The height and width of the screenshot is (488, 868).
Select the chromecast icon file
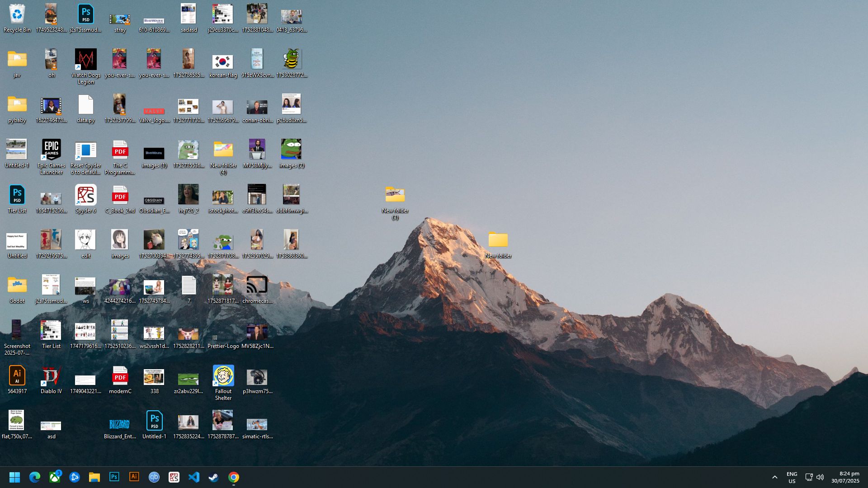(257, 289)
